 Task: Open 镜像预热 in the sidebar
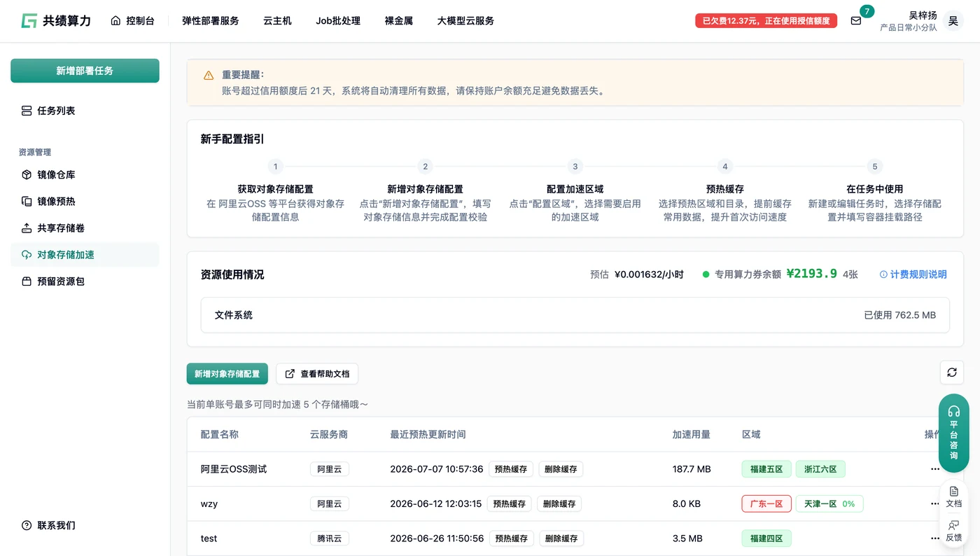point(85,202)
